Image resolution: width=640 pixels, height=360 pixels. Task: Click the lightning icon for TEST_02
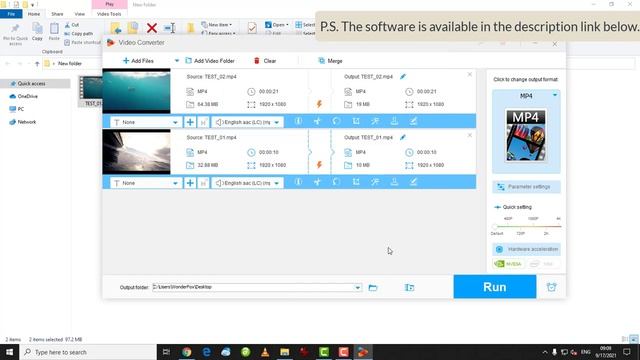coord(319,104)
